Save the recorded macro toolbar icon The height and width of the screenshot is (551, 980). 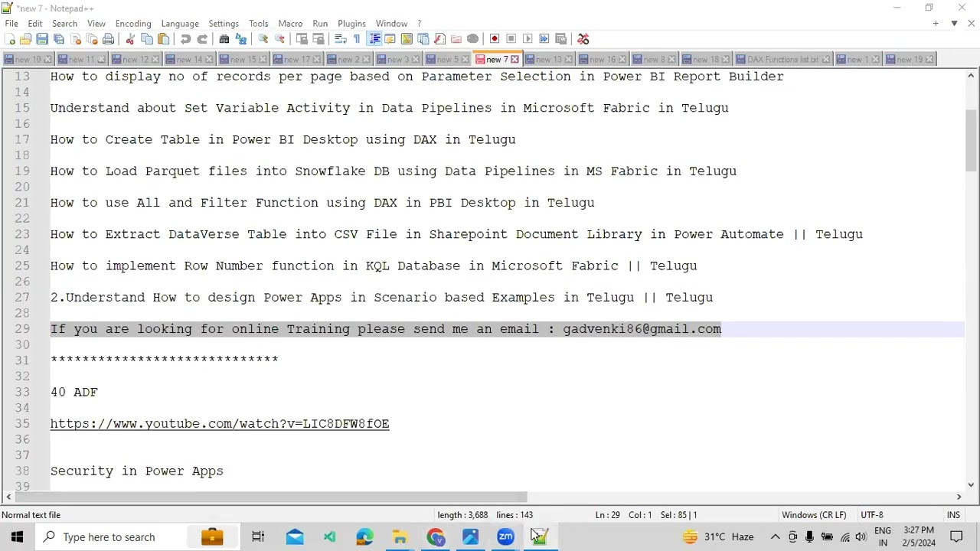pos(560,39)
